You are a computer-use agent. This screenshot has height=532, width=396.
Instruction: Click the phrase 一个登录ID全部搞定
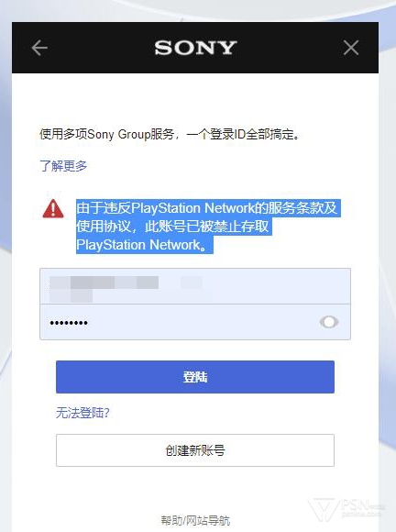(x=239, y=134)
